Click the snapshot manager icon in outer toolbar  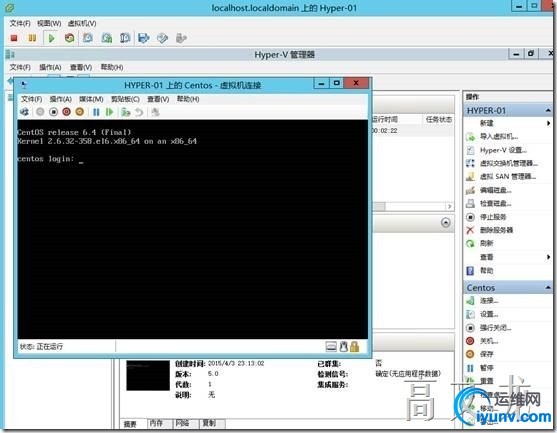[x=125, y=38]
